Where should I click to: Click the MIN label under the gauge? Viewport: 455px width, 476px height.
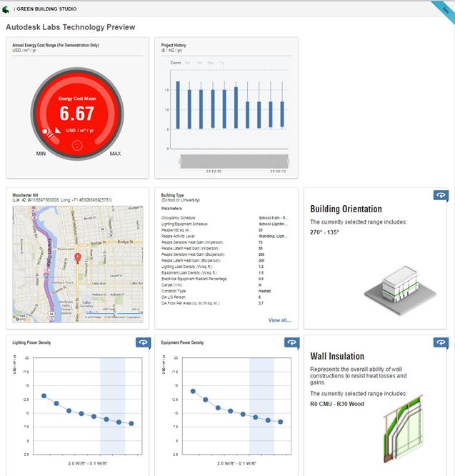[x=41, y=154]
